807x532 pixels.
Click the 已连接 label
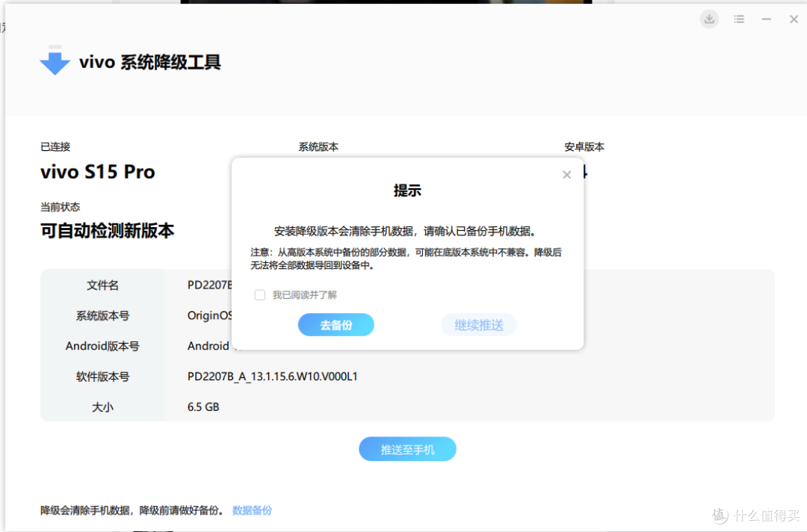pos(55,147)
